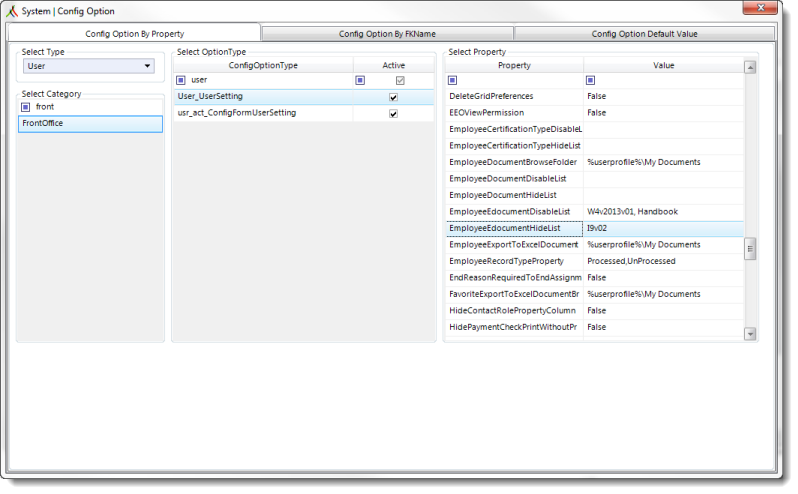
Task: Toggle Active checkbox for User_UserSetting
Action: [x=393, y=97]
